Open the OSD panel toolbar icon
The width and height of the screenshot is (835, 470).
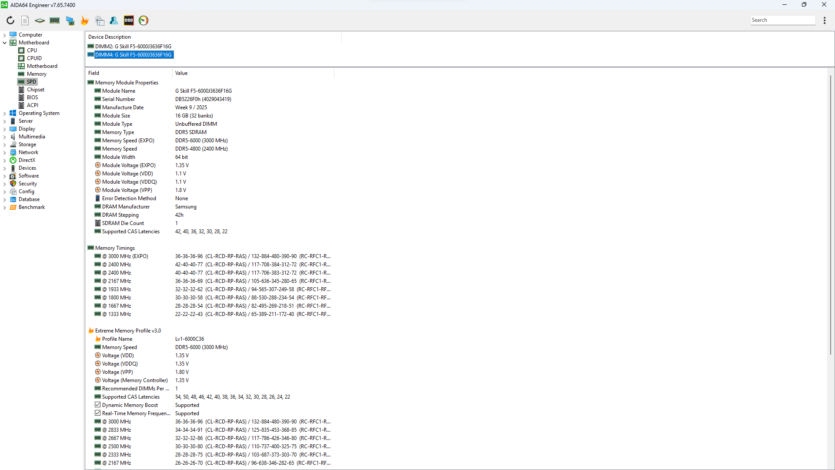coord(129,20)
